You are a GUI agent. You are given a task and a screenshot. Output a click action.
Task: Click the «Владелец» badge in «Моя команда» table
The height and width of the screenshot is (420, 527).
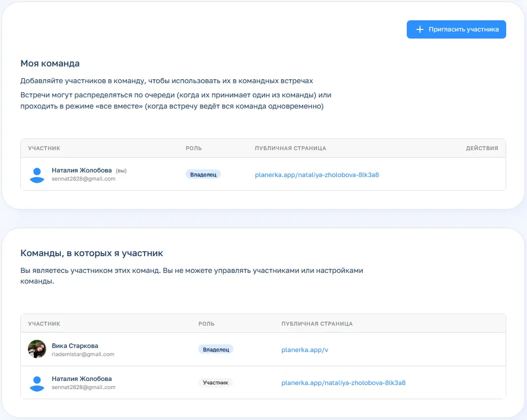(x=203, y=174)
